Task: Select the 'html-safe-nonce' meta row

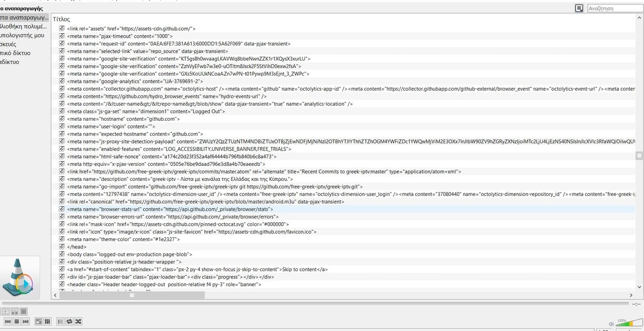Action: (344, 157)
